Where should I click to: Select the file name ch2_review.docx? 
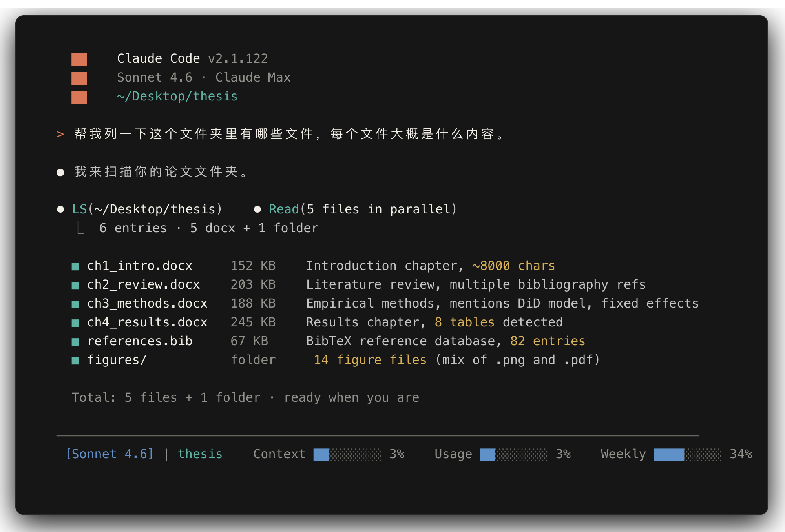pos(144,284)
